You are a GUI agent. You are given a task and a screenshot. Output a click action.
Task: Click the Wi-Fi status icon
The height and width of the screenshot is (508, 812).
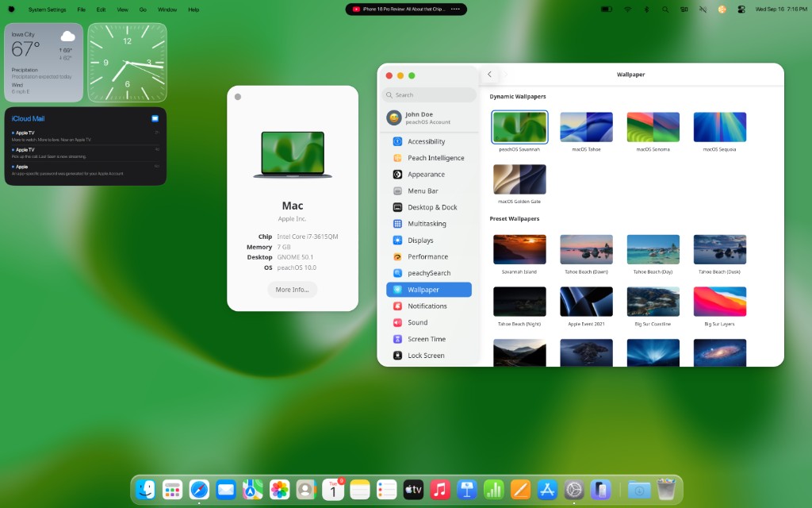(x=628, y=10)
